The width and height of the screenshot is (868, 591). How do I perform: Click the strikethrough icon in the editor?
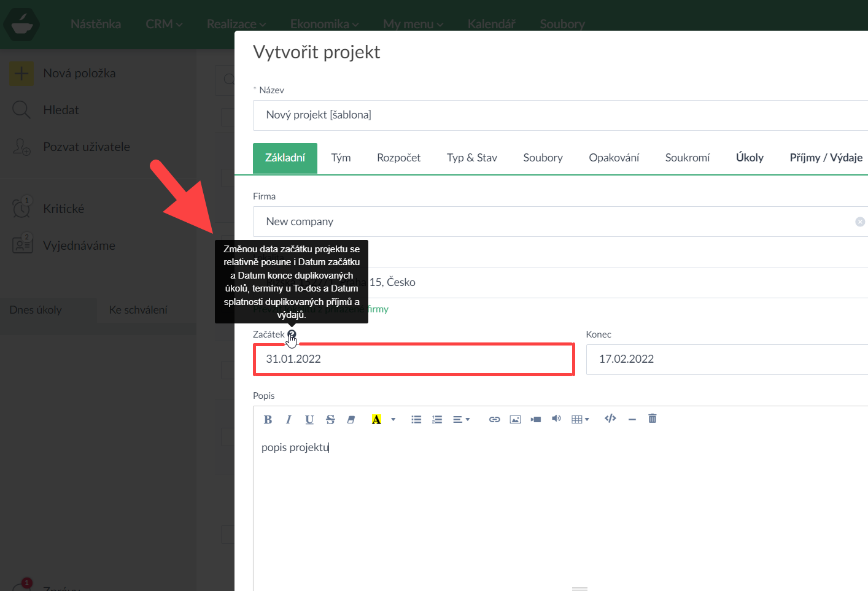coord(330,420)
